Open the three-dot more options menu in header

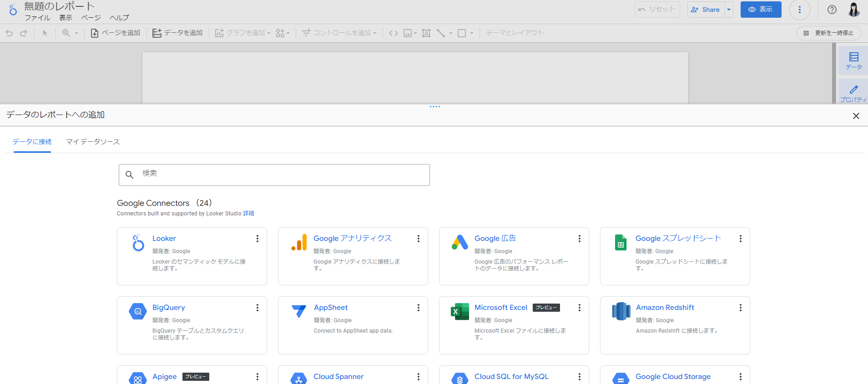point(800,10)
